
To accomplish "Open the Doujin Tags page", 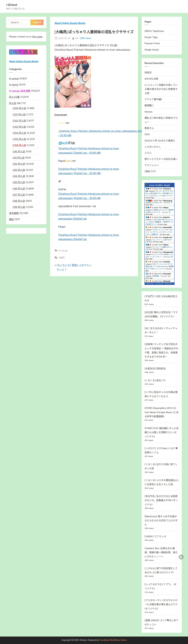I will 151,37.
